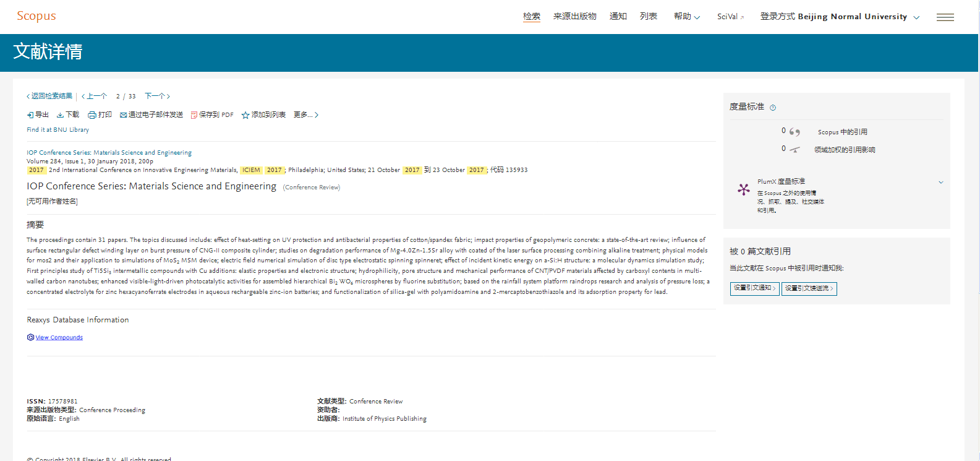Open Find it at BNU Library link
The height and width of the screenshot is (461, 980).
click(58, 130)
